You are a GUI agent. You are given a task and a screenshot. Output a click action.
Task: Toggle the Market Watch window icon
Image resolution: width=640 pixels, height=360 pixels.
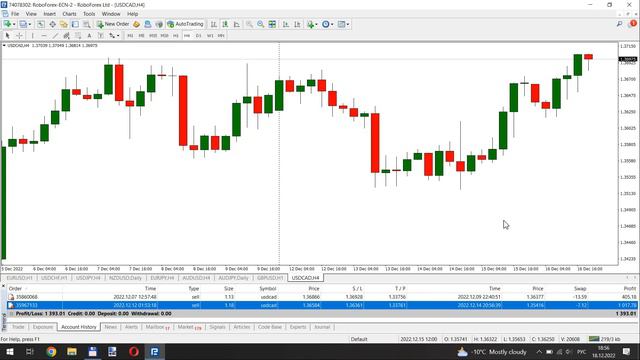41,24
